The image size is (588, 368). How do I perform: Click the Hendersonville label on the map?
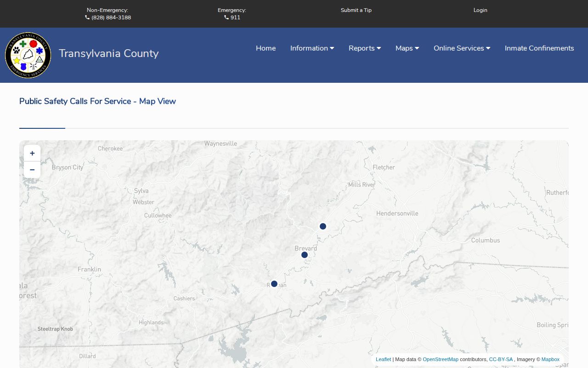(x=397, y=213)
